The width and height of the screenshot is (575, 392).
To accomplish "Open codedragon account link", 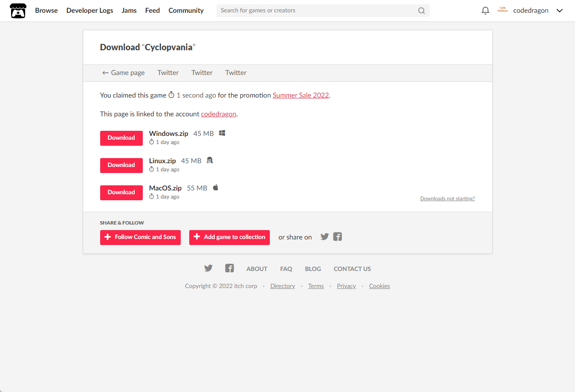I will click(219, 114).
